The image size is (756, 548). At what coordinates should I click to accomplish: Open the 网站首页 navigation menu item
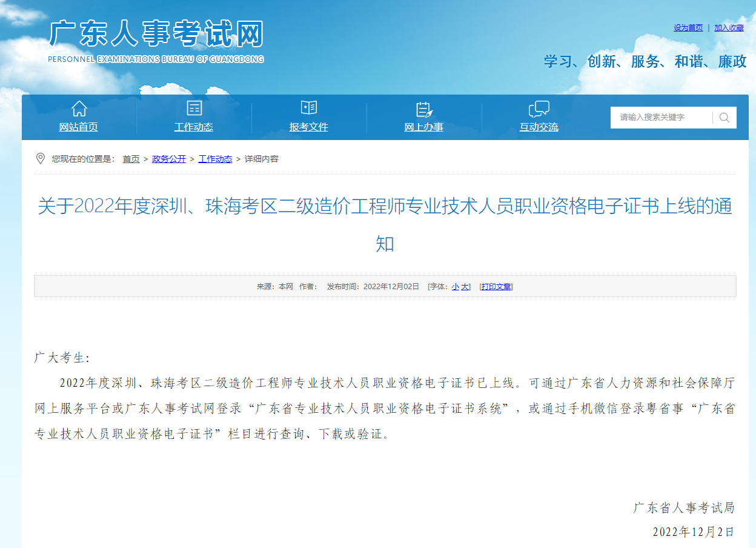click(x=78, y=127)
